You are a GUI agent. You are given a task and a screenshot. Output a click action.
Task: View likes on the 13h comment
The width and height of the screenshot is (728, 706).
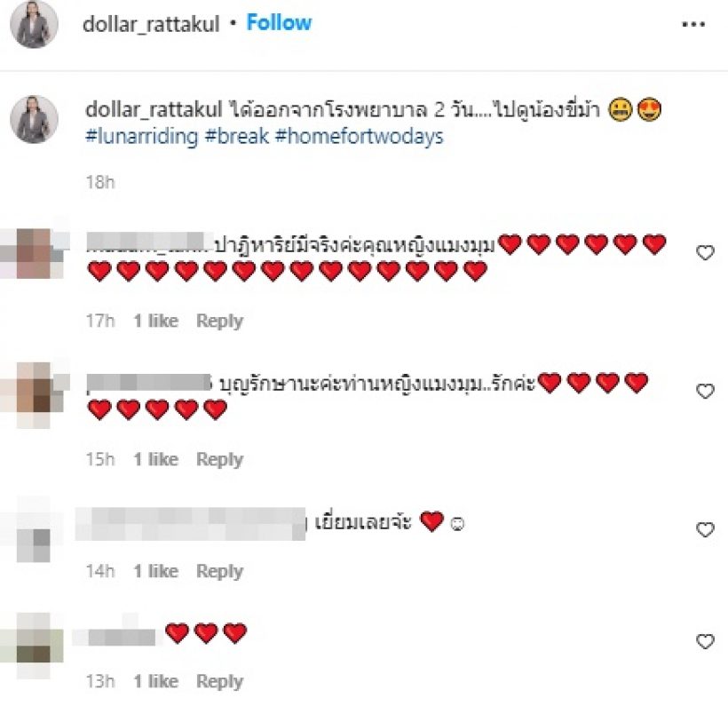click(156, 681)
